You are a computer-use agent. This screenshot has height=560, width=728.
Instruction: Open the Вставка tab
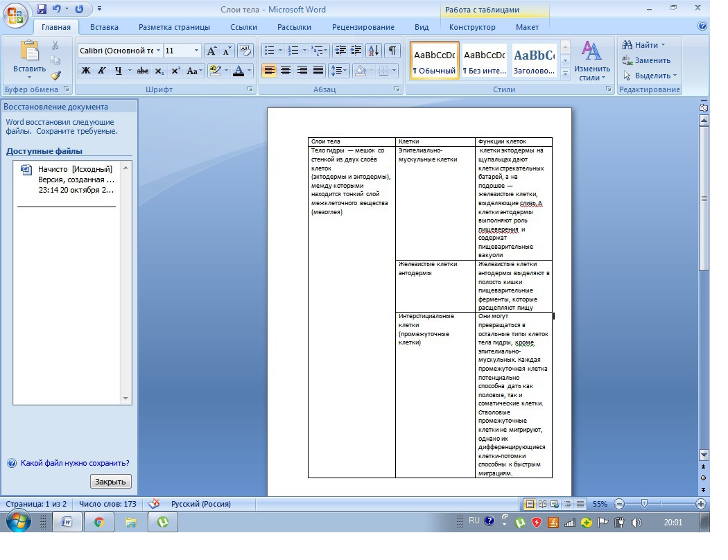point(104,27)
